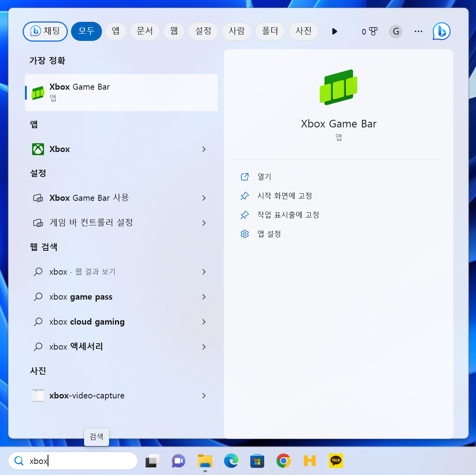Click the open-in-new icon beside 열기

pyautogui.click(x=245, y=177)
